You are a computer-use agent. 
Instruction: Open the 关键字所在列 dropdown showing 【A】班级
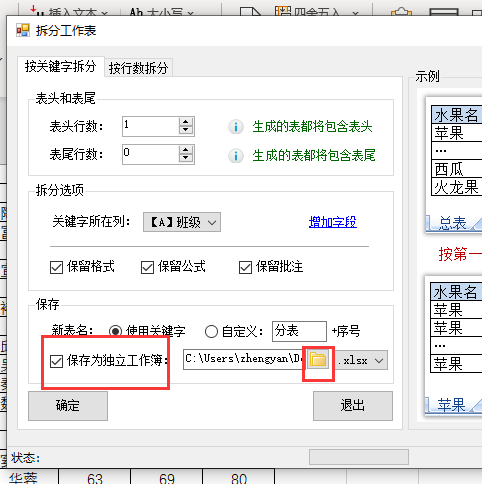click(x=182, y=222)
